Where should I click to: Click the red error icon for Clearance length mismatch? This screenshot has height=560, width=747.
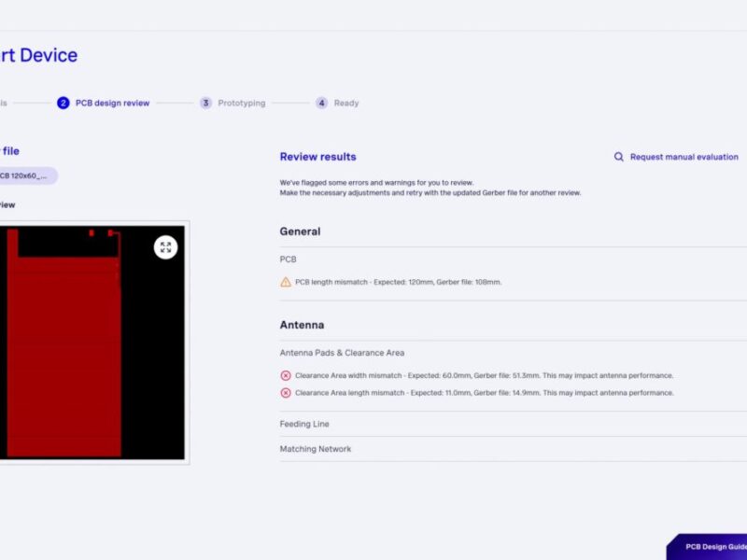286,393
